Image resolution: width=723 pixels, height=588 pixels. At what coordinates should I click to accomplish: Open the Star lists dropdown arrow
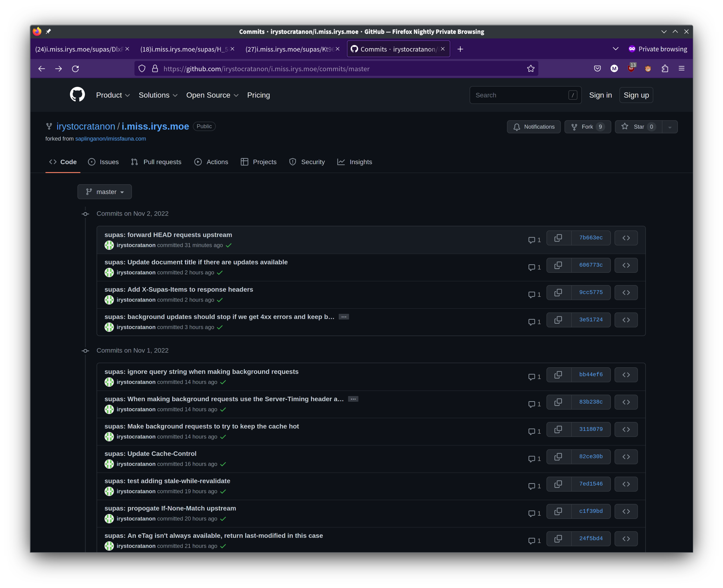pyautogui.click(x=669, y=127)
